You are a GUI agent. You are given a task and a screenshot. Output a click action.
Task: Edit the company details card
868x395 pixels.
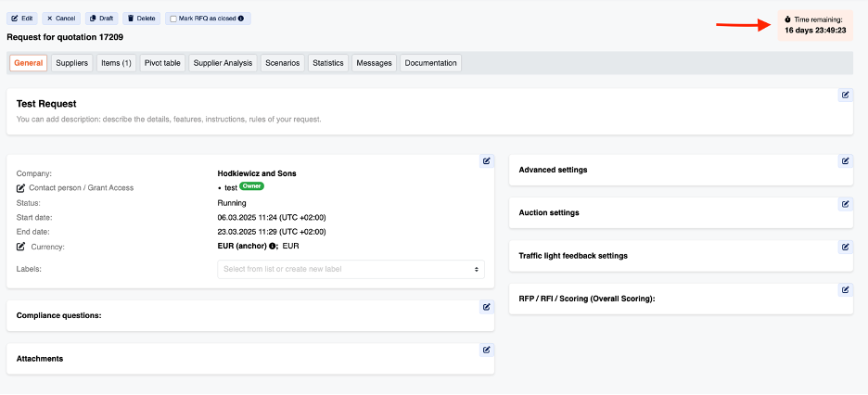(x=487, y=161)
